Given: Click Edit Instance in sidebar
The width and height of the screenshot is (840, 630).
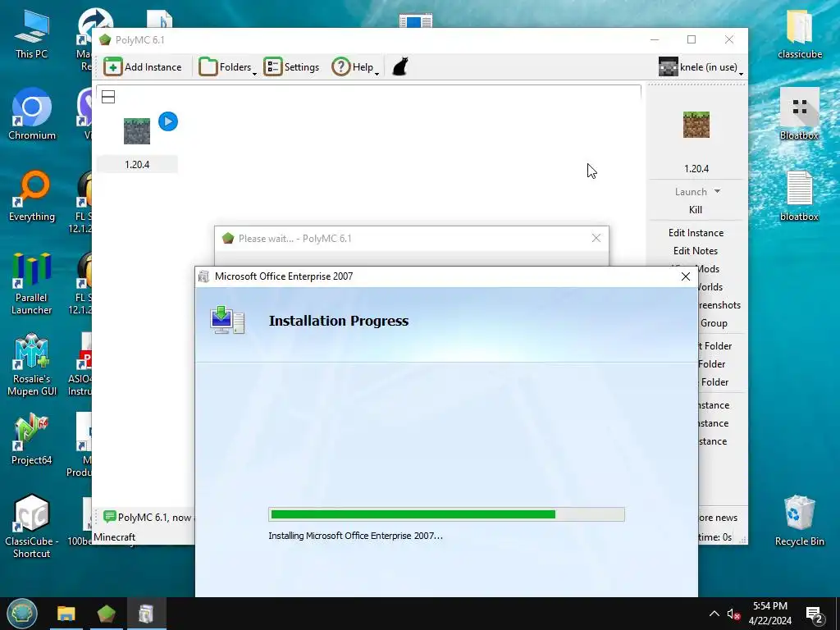Looking at the screenshot, I should pos(696,232).
